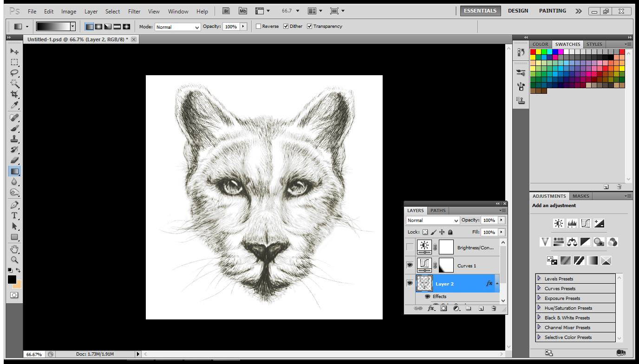The width and height of the screenshot is (639, 364).
Task: Select the Pen tool
Action: tap(15, 205)
